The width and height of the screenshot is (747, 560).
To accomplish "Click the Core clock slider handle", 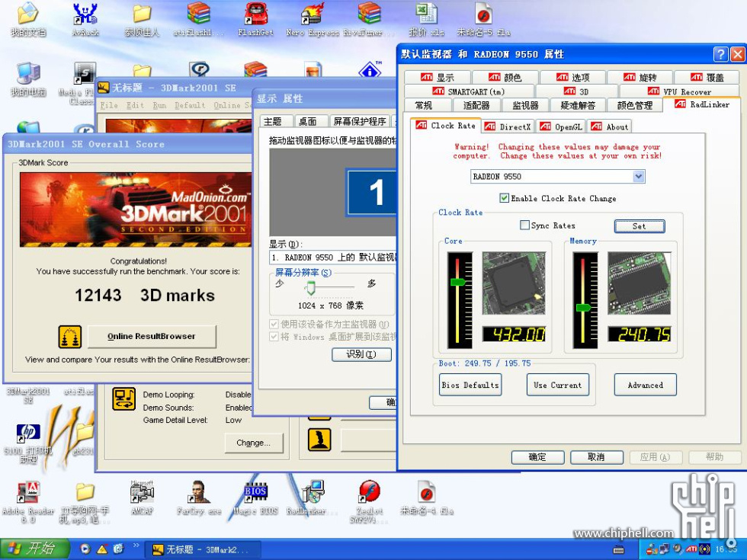I will [x=458, y=282].
